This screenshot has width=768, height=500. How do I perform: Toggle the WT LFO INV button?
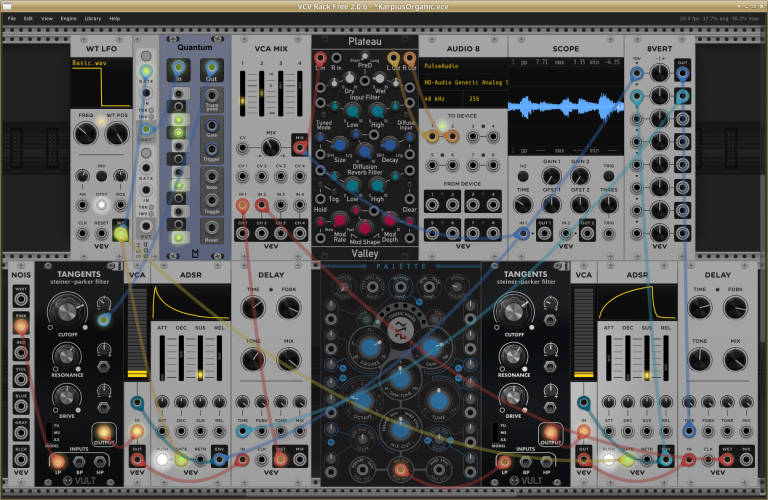(x=101, y=175)
